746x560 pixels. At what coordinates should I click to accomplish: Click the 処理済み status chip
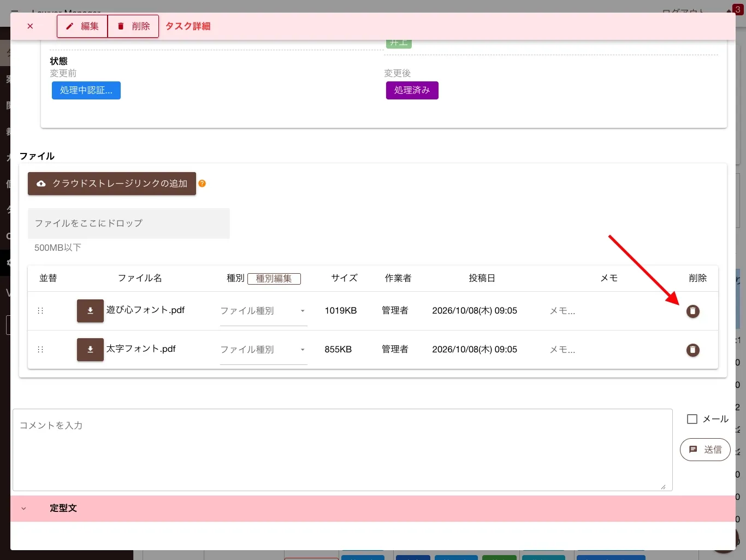click(x=412, y=91)
